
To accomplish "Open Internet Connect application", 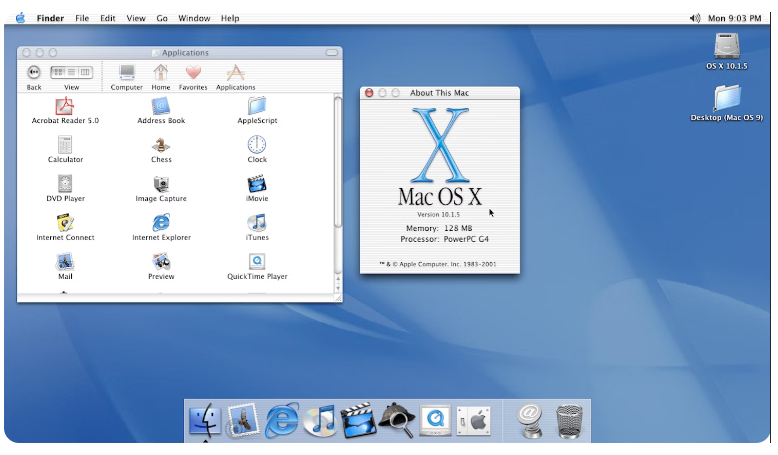I will 65,223.
